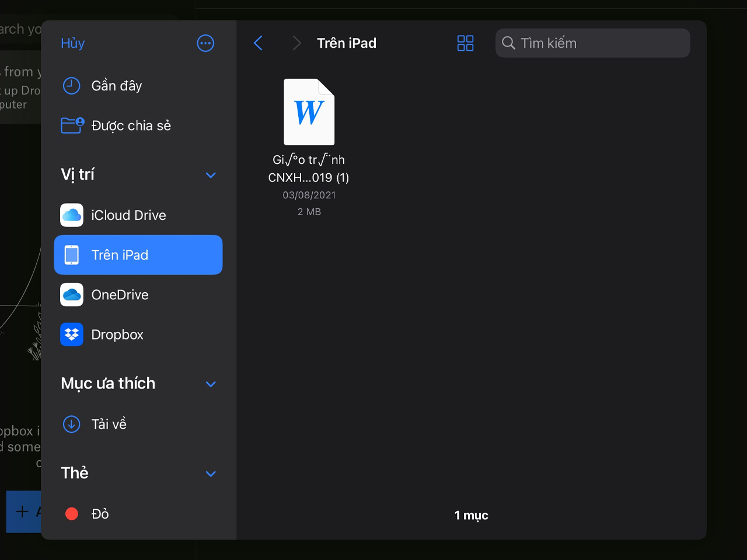Open the Được chia sẻ shared folder
747x560 pixels.
point(138,125)
